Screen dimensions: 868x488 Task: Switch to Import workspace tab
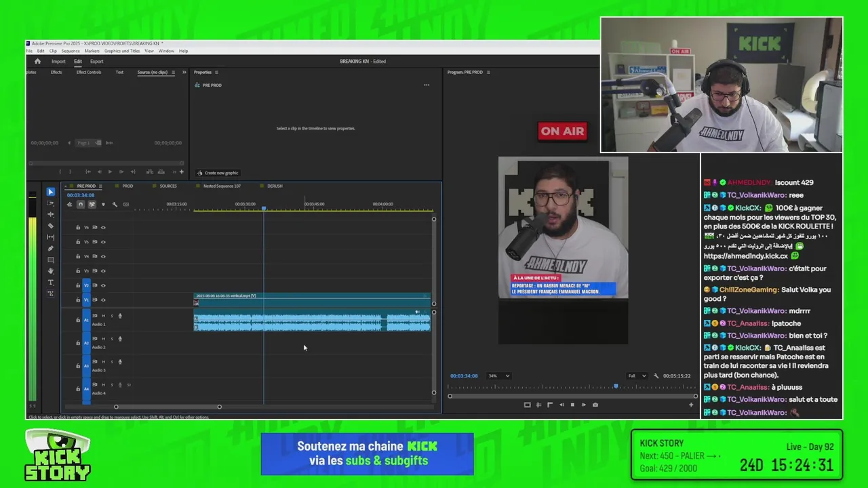coord(58,61)
